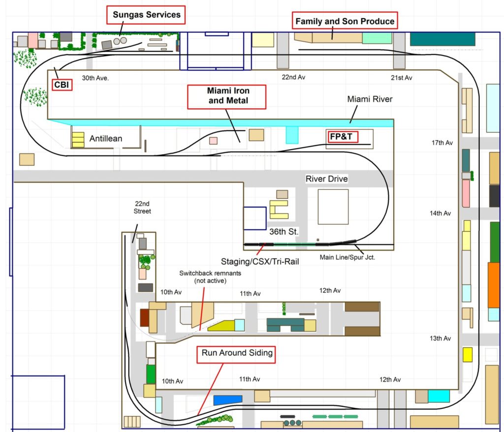The image size is (504, 432).
Task: Click the red-boxed CBI label
Action: pos(62,85)
